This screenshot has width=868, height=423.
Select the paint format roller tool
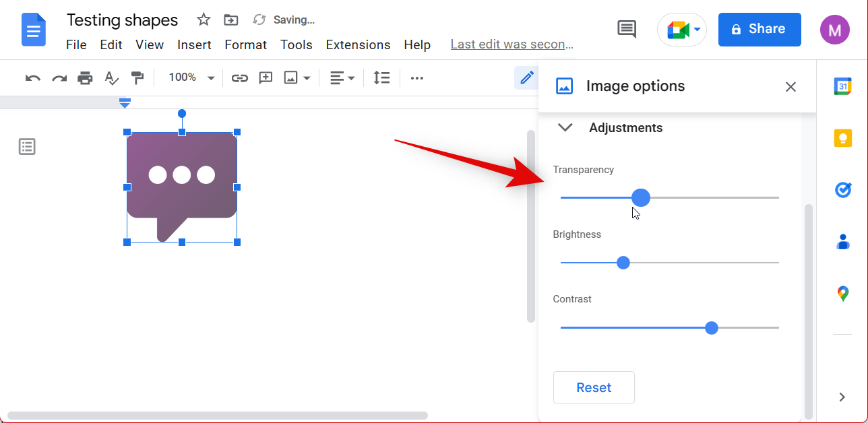(137, 78)
